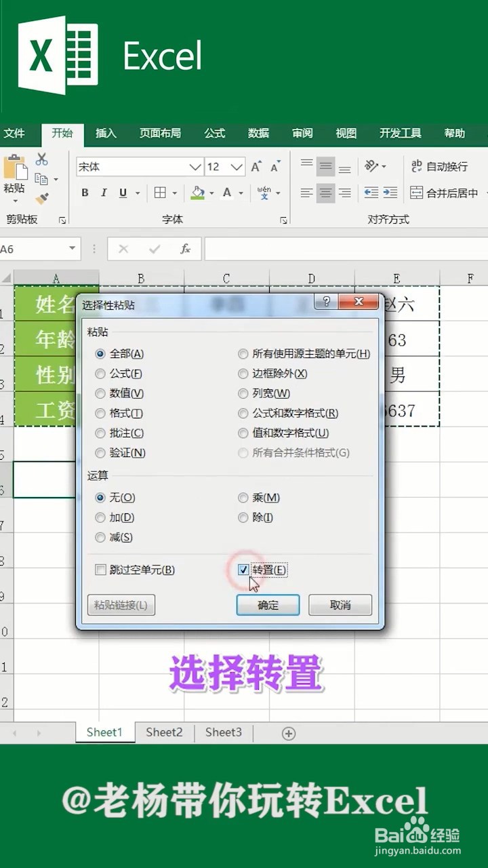This screenshot has width=488, height=868.
Task: Switch to the 插入 Insert tab
Action: (x=106, y=134)
